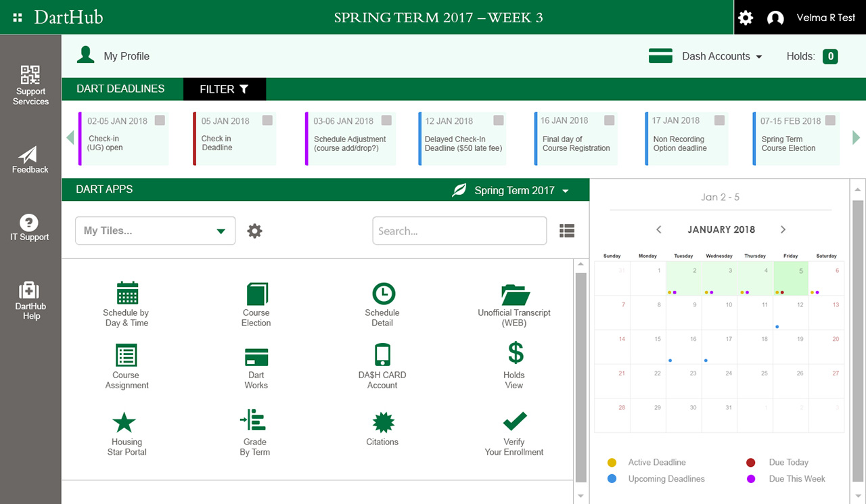Select the DART DEADLINES tab
This screenshot has width=866, height=504.
click(120, 89)
